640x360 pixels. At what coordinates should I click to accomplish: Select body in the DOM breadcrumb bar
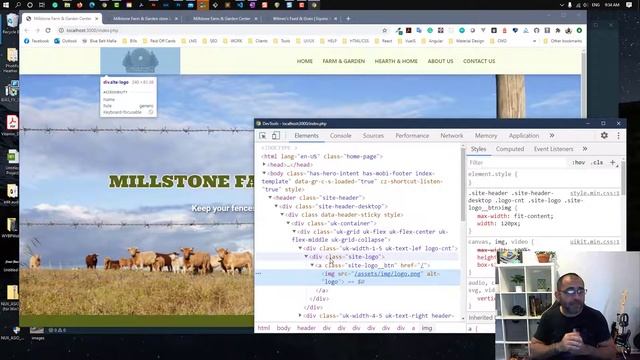point(283,328)
